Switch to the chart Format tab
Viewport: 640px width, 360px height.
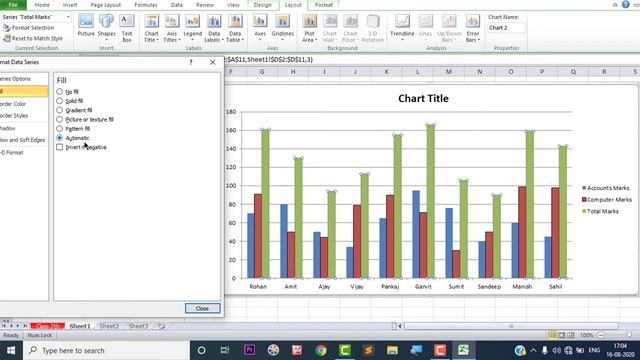coord(324,5)
